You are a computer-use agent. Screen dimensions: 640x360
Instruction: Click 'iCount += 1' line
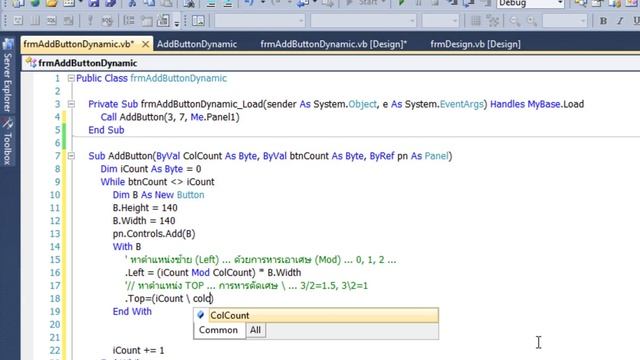click(138, 351)
